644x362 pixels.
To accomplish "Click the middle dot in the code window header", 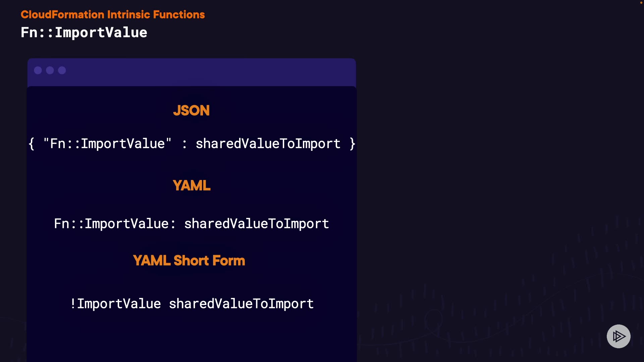I will point(50,70).
